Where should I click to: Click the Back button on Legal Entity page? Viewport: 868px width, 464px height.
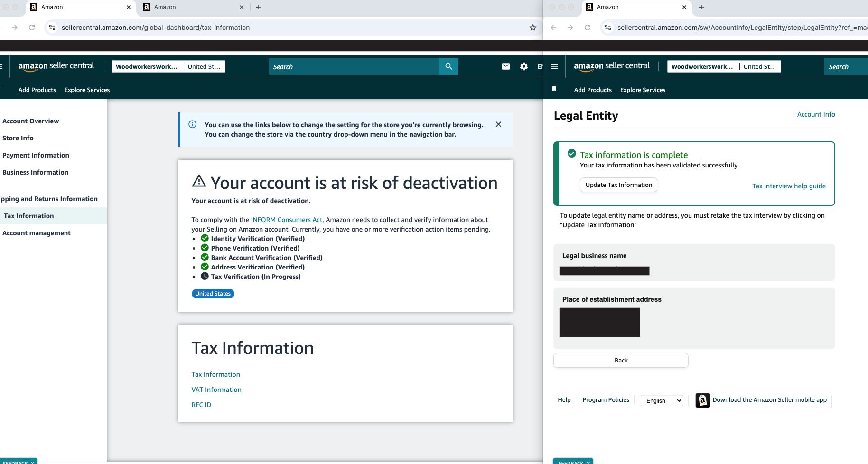(621, 360)
